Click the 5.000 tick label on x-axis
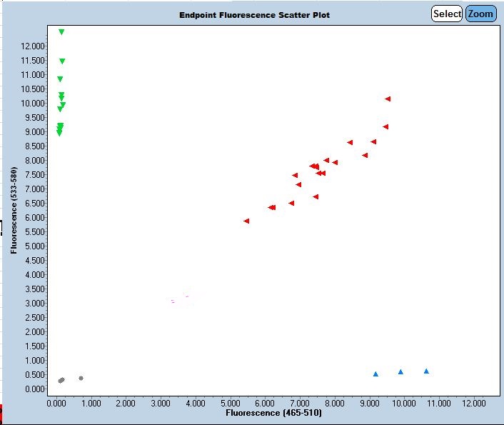The height and width of the screenshot is (425, 504). click(230, 403)
